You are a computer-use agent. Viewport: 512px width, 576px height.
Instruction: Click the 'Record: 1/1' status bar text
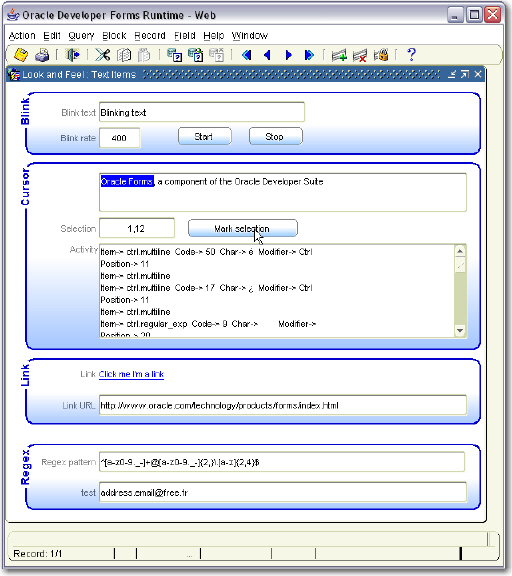[x=37, y=553]
